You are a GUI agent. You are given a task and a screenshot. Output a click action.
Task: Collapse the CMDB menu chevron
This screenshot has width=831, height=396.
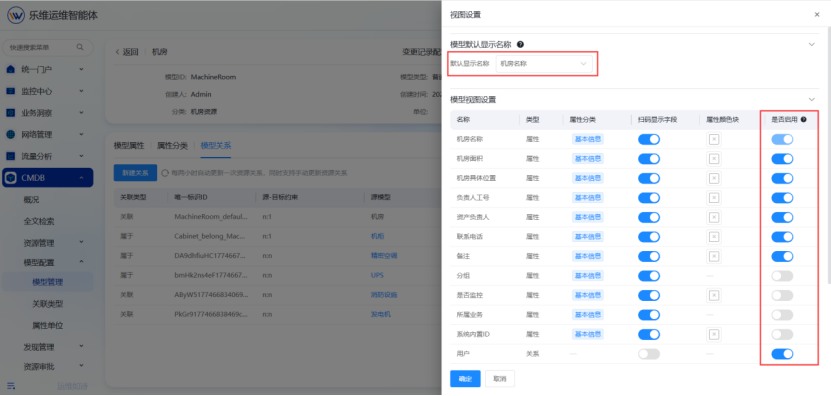click(x=82, y=178)
